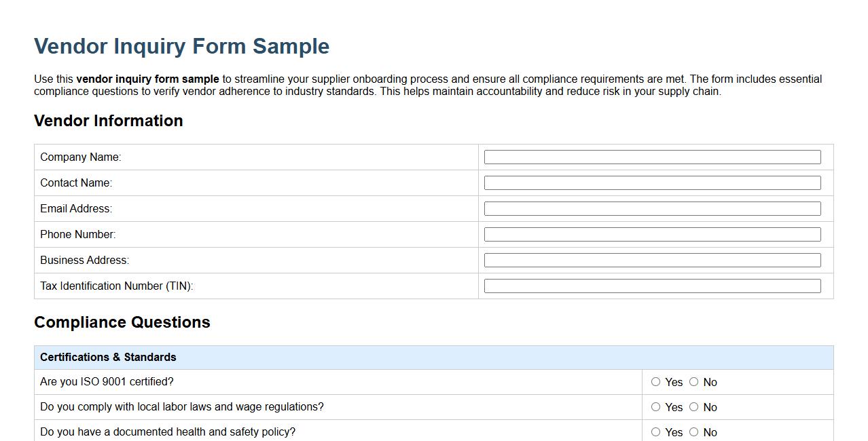Click the ISO 9001 certified question text

coord(106,381)
